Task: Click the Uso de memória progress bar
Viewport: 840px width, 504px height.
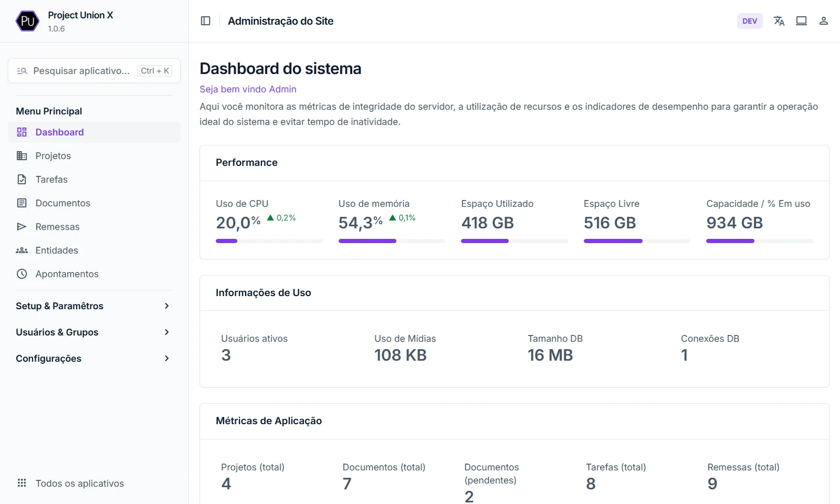Action: 391,241
